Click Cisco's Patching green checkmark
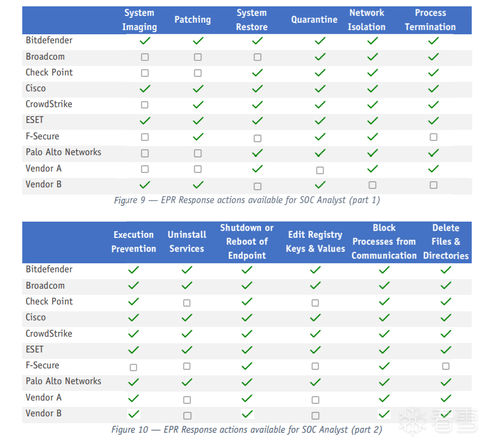The width and height of the screenshot is (489, 448). [x=198, y=89]
